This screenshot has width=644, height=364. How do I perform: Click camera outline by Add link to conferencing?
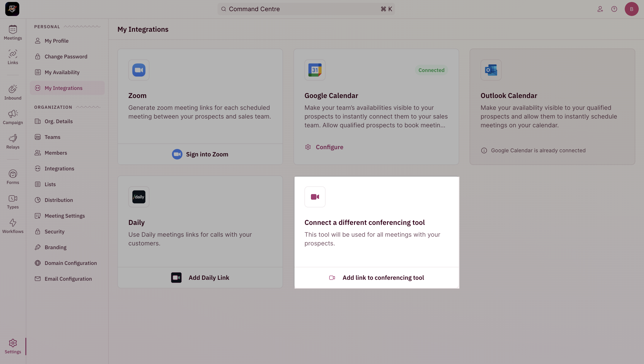332,278
